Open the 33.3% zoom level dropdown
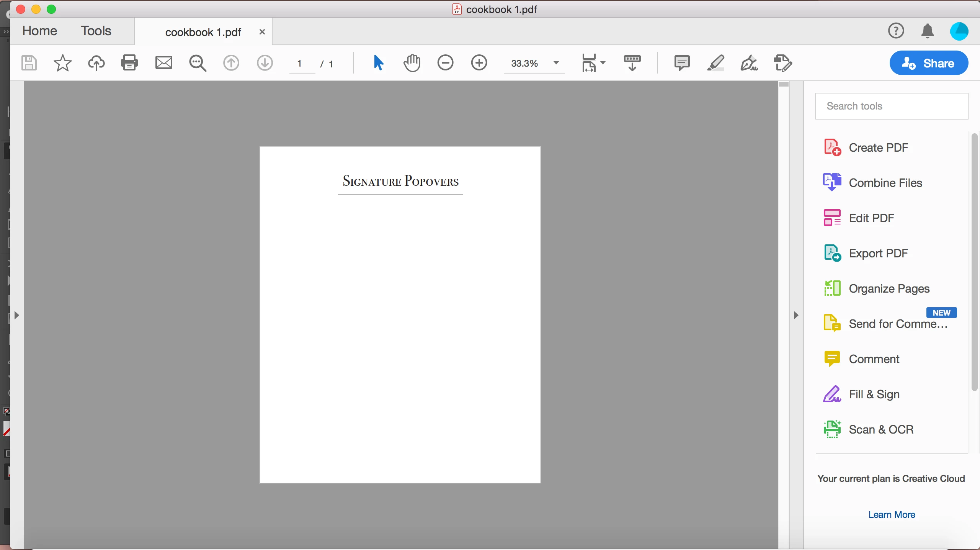The width and height of the screenshot is (980, 550). click(556, 63)
